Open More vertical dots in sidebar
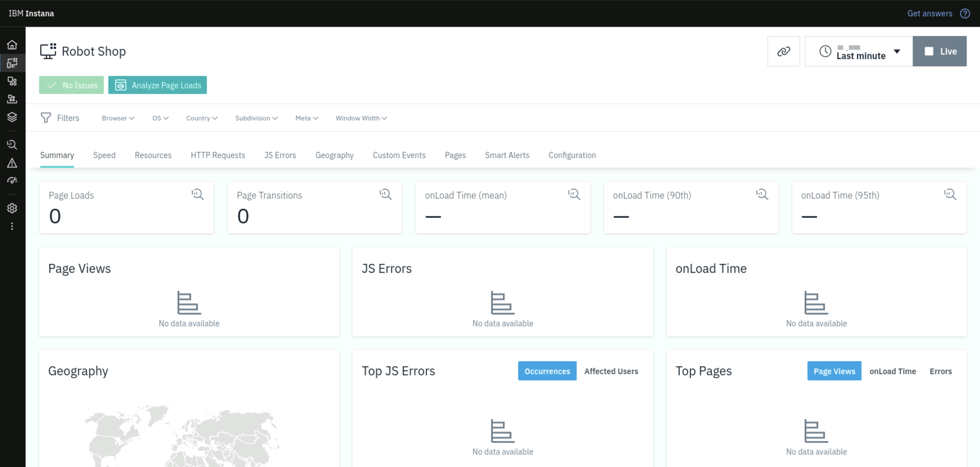This screenshot has width=980, height=467. pos(12,226)
